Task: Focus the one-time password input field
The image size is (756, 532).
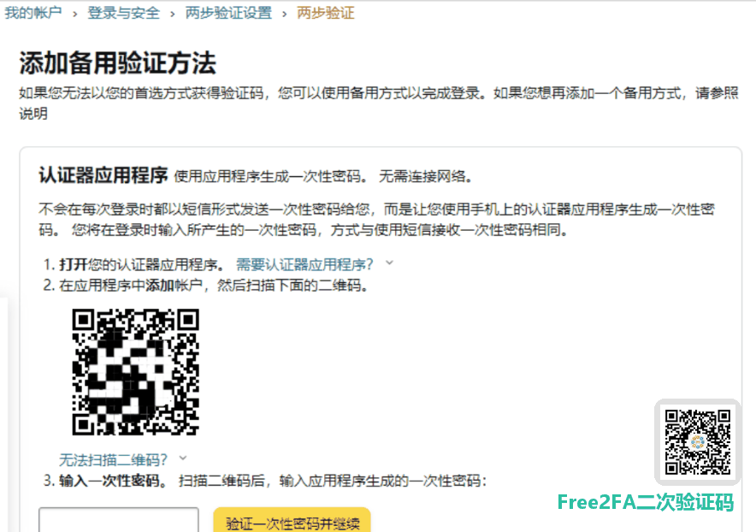Action: pos(119,520)
